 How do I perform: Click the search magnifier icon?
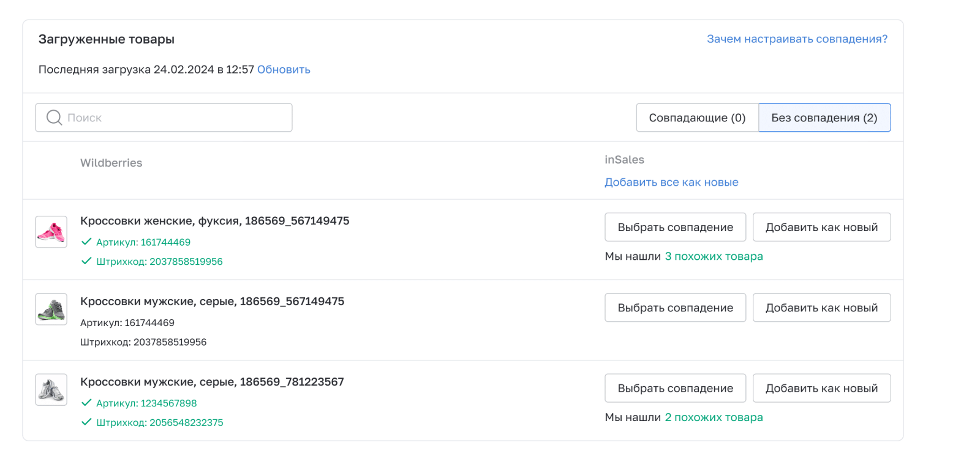(x=55, y=118)
